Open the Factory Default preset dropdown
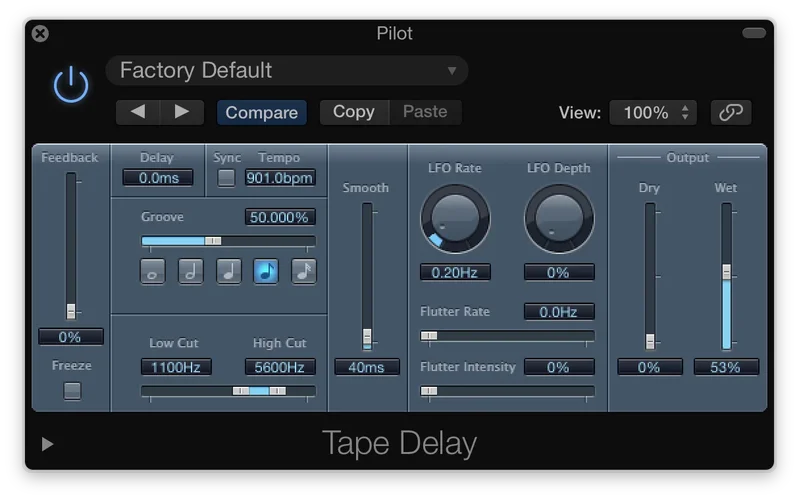This screenshot has height=500, width=799. tap(286, 70)
